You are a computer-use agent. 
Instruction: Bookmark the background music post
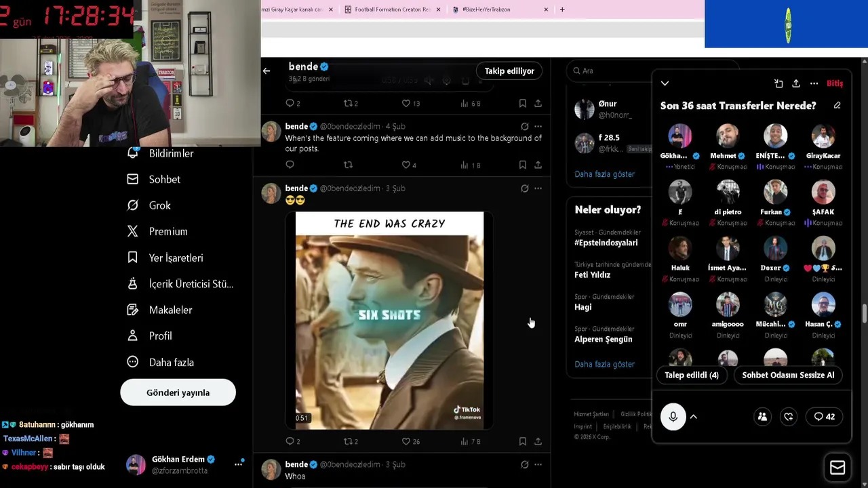point(522,165)
